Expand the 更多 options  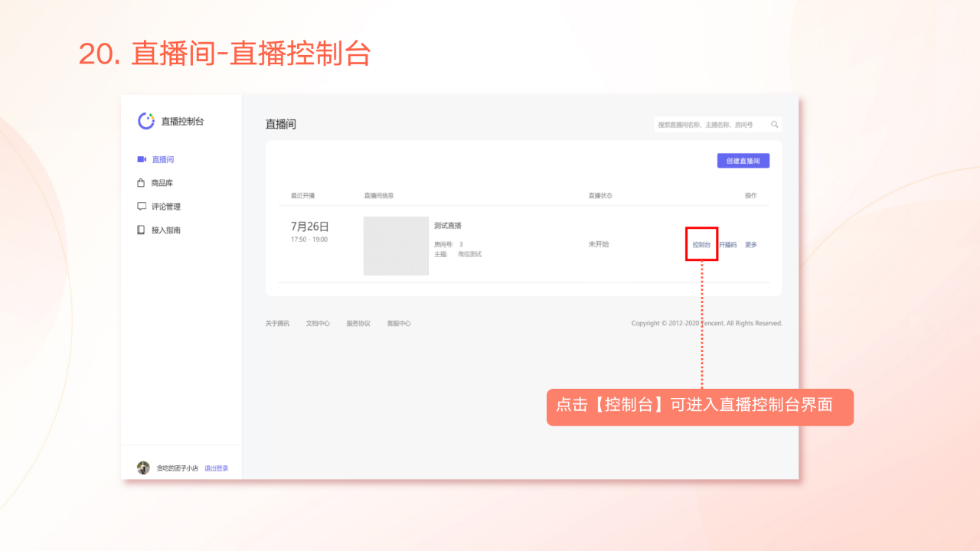point(751,245)
